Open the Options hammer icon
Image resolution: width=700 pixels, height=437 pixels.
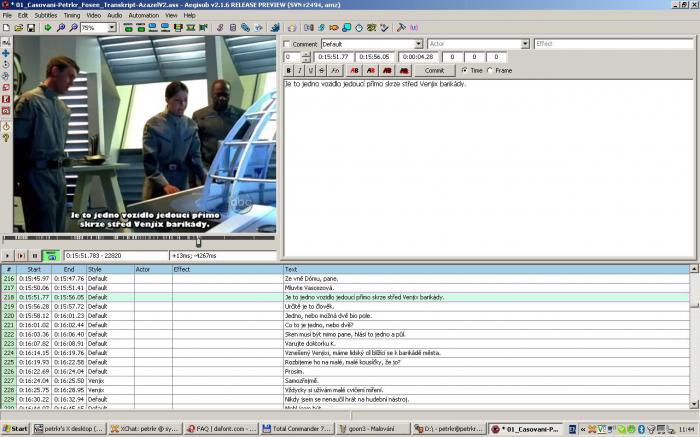click(x=401, y=28)
